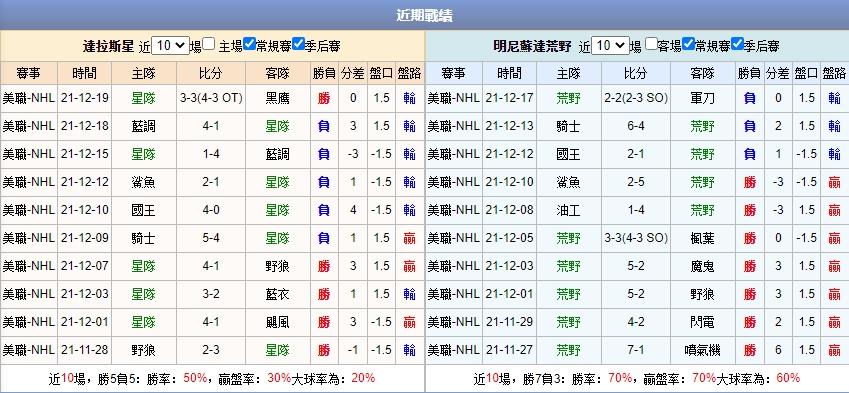Open Dallas Stars recent games count dropdown
This screenshot has height=393, width=849.
click(x=170, y=45)
